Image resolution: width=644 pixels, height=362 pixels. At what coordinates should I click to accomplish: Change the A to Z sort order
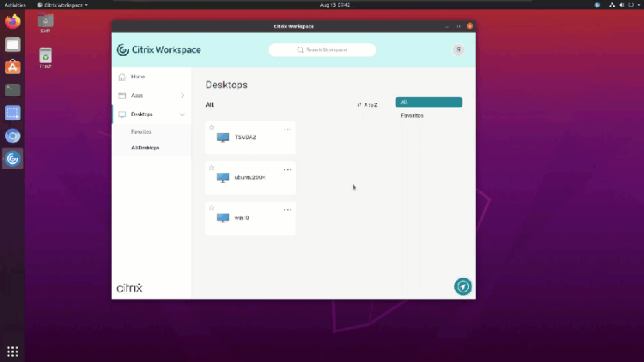[x=368, y=105]
